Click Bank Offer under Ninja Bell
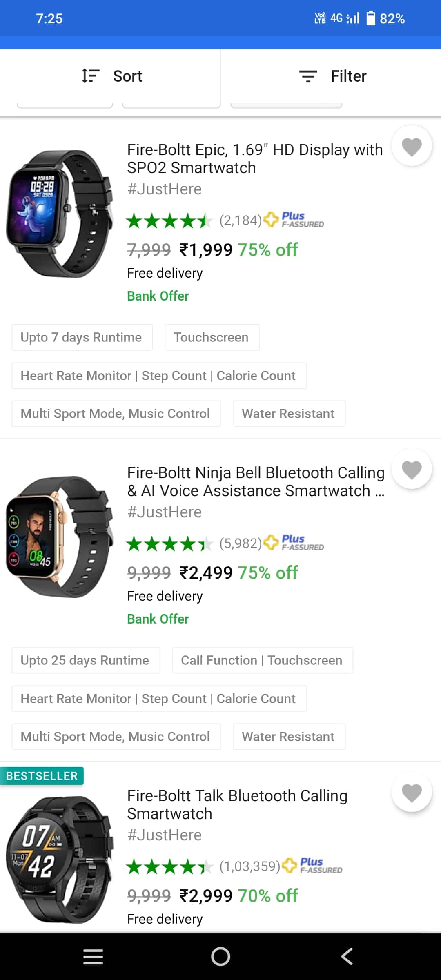441x980 pixels. tap(158, 619)
